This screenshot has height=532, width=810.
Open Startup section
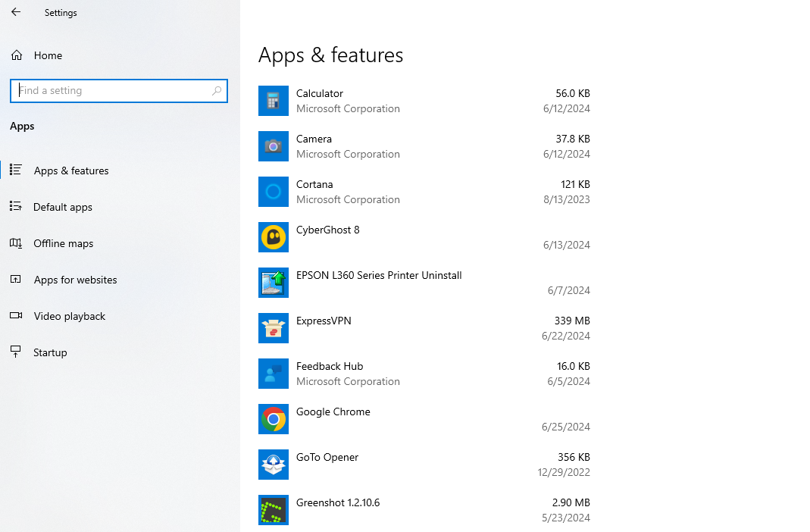coord(50,353)
